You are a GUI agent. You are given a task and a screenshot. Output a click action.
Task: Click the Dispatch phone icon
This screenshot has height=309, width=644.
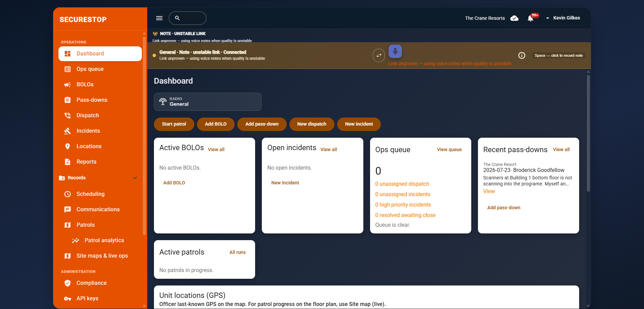[68, 116]
